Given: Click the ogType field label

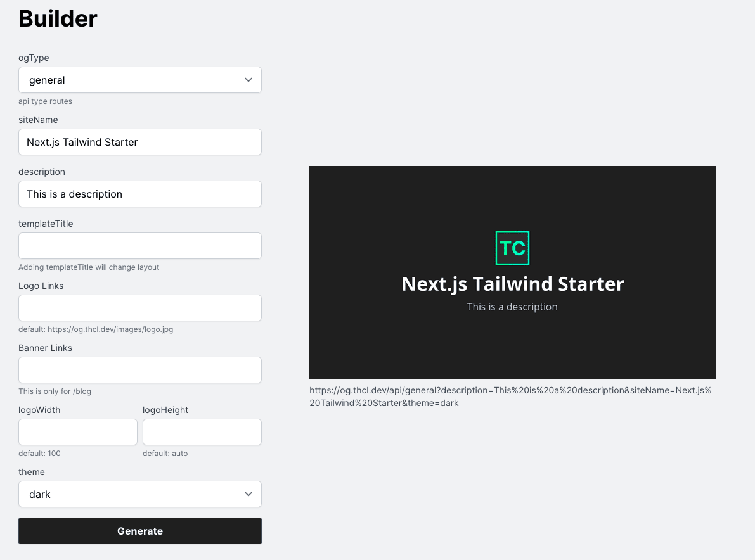Looking at the screenshot, I should [34, 58].
